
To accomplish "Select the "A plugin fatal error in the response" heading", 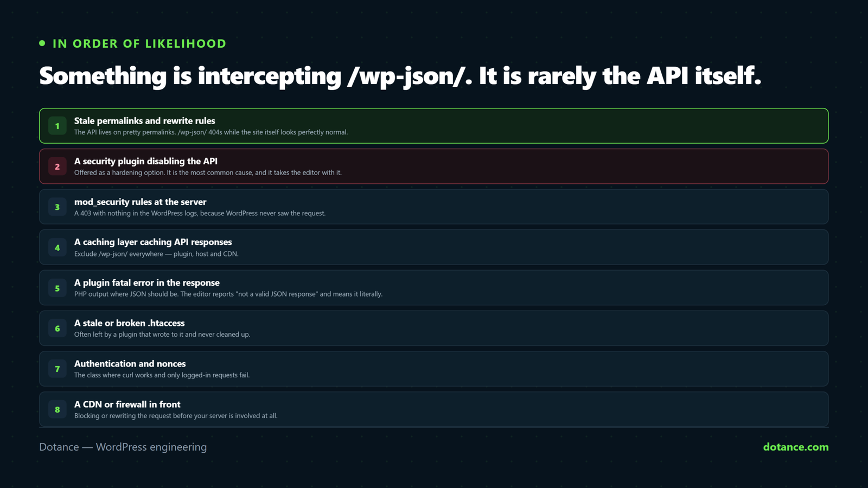I will click(147, 282).
